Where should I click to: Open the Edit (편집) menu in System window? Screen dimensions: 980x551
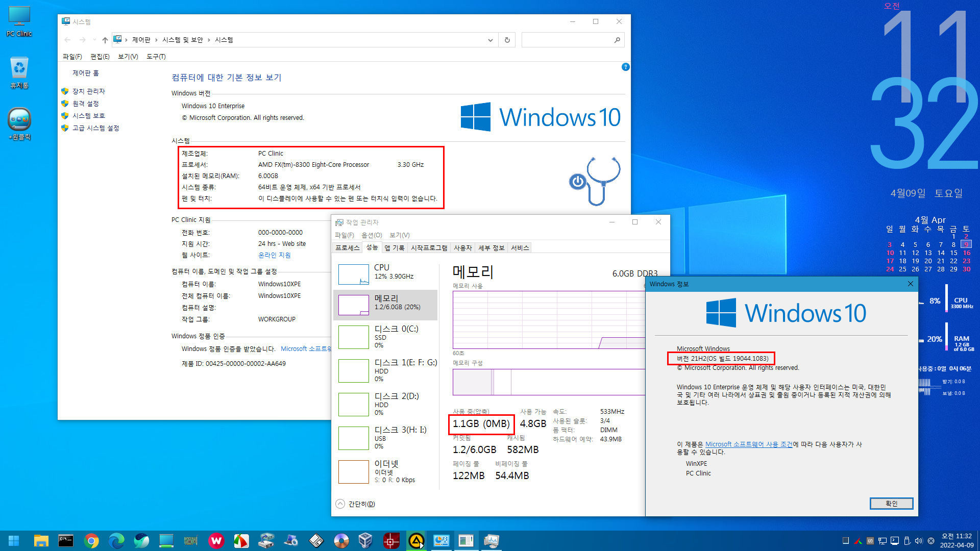pos(100,57)
